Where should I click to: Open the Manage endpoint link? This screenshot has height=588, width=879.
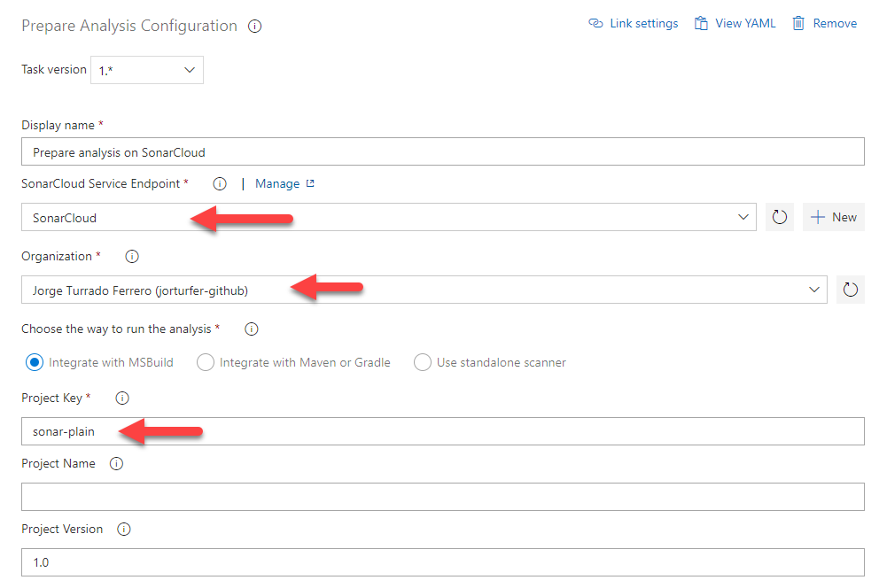click(284, 184)
